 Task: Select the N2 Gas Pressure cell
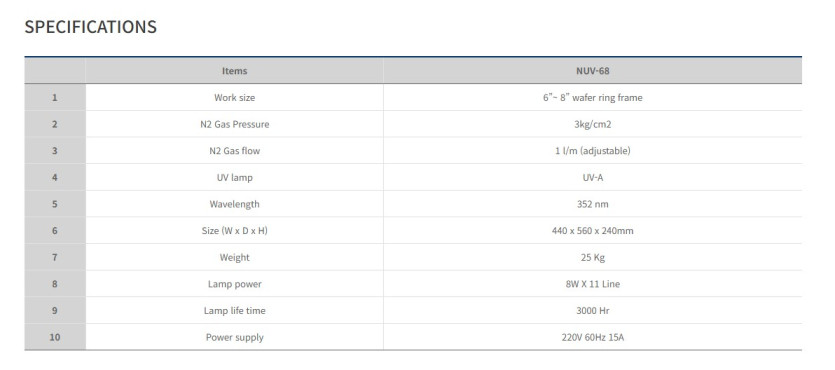click(x=234, y=124)
